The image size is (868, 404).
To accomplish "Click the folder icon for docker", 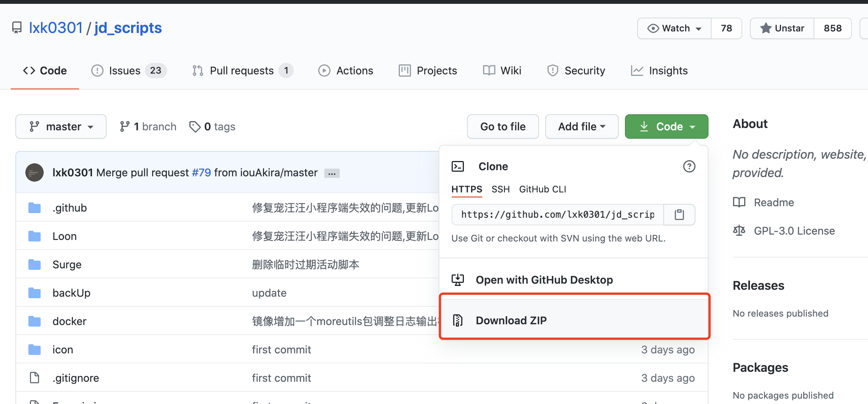I will pyautogui.click(x=35, y=321).
